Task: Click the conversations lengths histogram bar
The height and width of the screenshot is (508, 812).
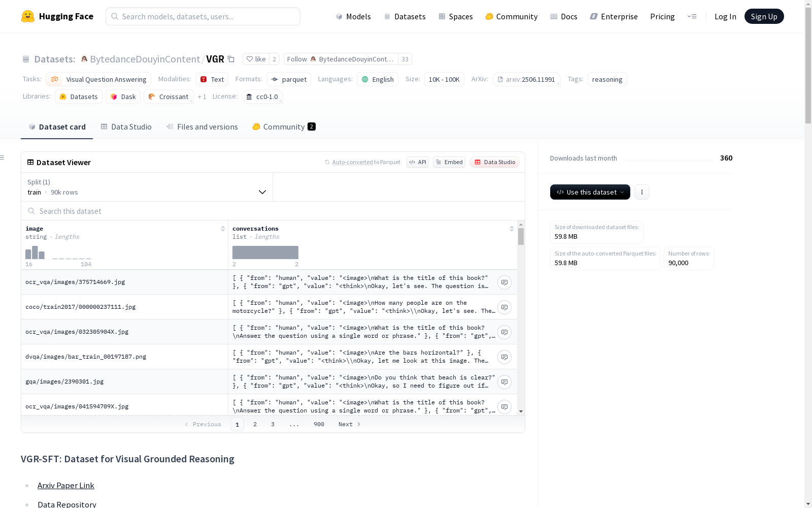Action: pos(265,252)
